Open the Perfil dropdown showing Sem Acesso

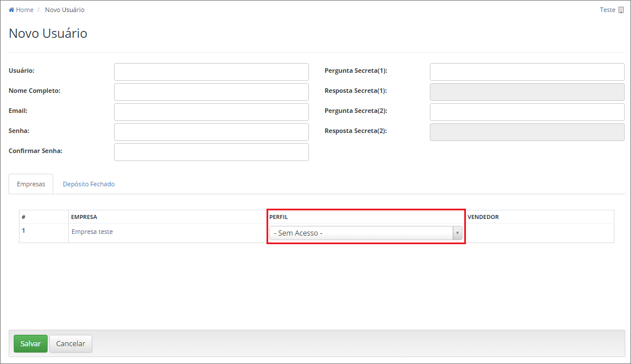coord(366,233)
